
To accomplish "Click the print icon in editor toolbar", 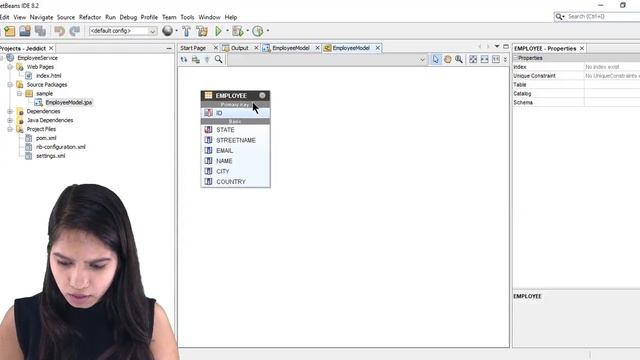I will coord(196,60).
